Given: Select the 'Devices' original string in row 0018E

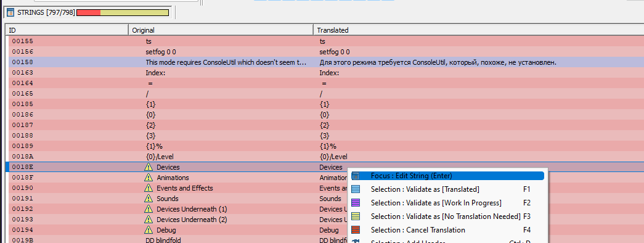Looking at the screenshot, I should coord(168,167).
